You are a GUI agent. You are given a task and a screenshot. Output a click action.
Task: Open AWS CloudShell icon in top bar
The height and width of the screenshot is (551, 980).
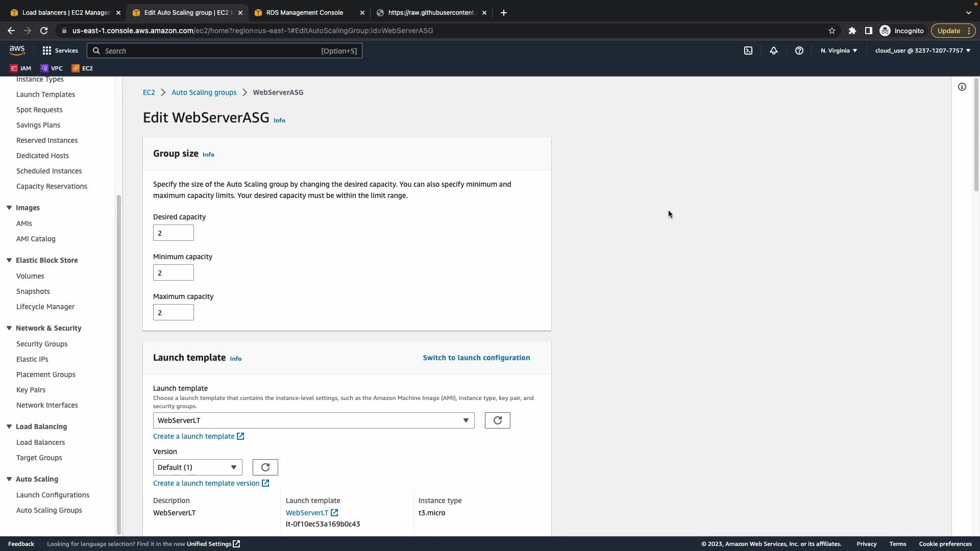pos(748,51)
